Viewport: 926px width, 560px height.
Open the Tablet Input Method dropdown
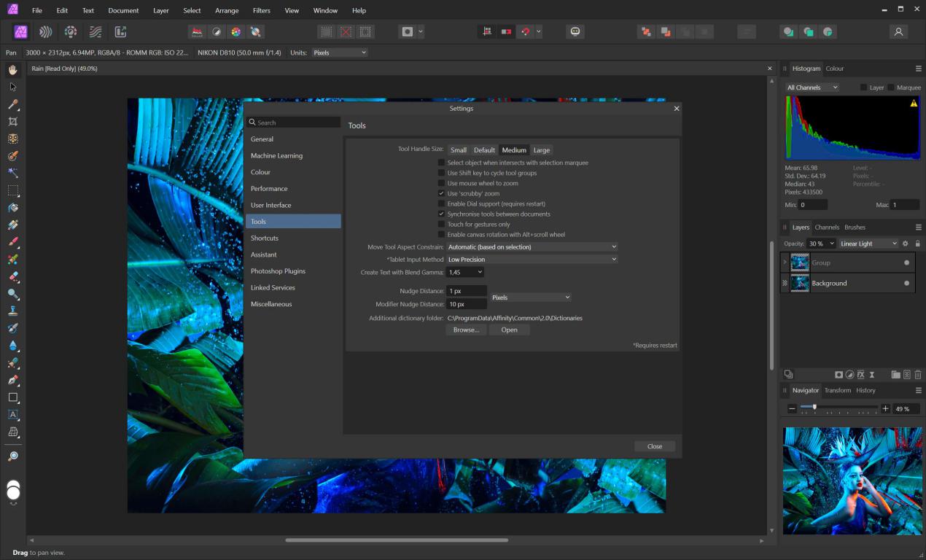pos(532,259)
